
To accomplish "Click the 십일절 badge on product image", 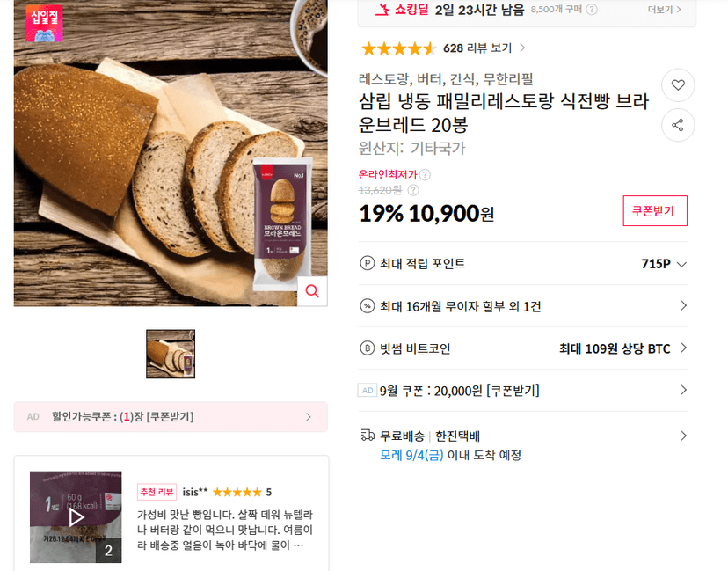I will (44, 23).
